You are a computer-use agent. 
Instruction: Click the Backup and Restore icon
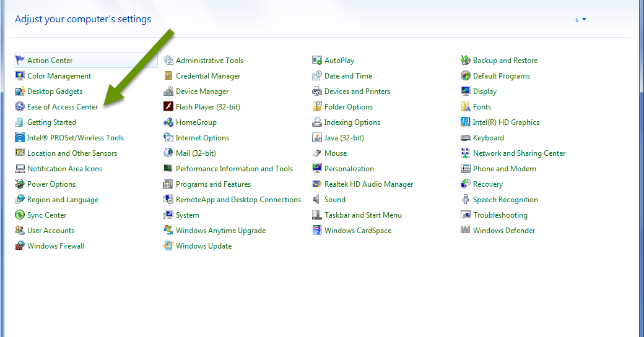click(465, 60)
